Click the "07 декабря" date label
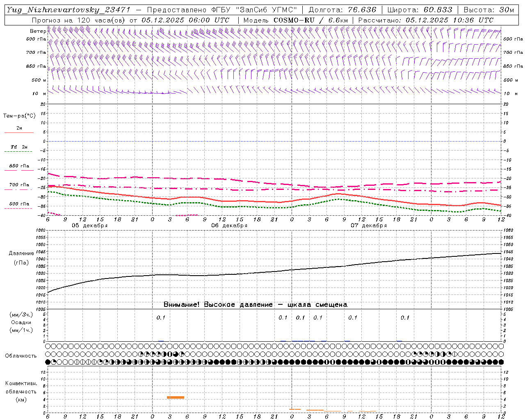 [x=369, y=226]
